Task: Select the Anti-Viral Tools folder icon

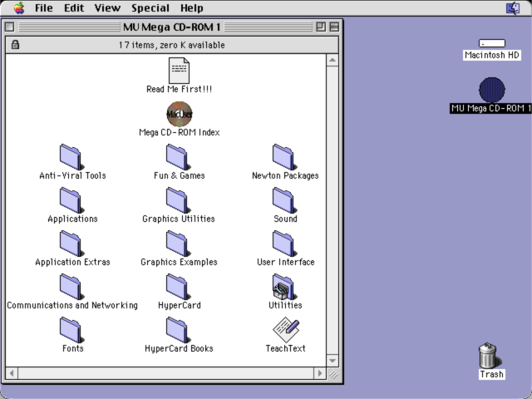Action: pos(71,157)
